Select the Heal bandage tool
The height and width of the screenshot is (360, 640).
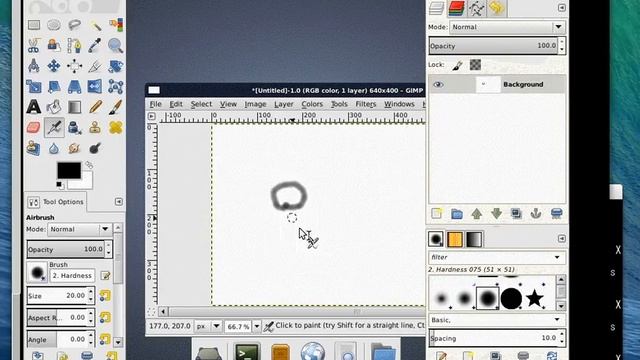point(116,127)
